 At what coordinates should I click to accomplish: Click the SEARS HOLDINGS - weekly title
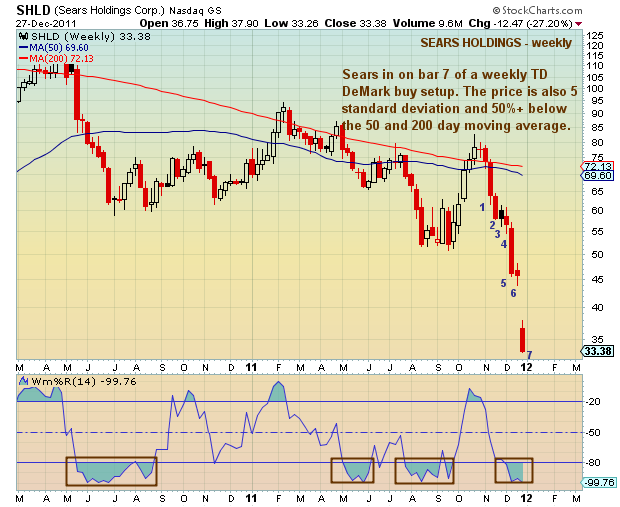(496, 43)
